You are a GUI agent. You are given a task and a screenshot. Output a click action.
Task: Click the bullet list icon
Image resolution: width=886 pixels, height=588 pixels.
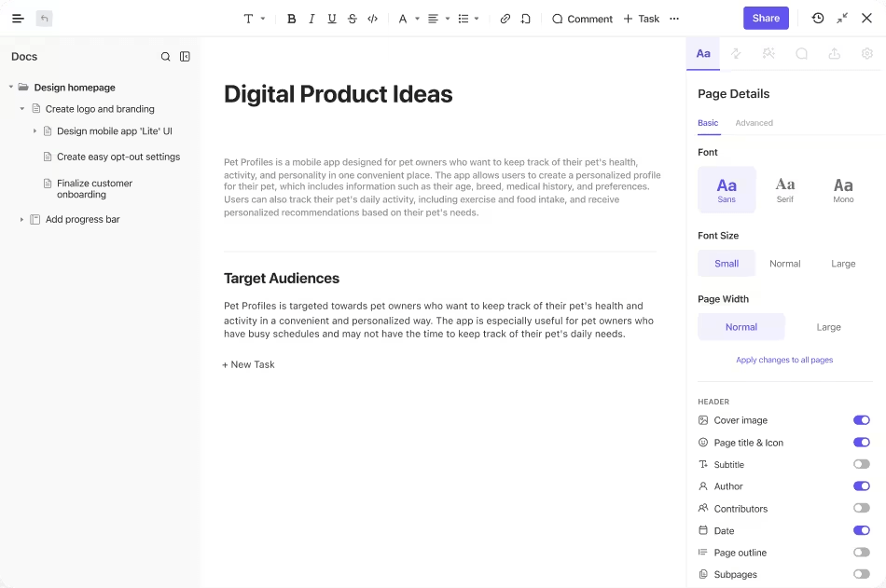coord(464,19)
